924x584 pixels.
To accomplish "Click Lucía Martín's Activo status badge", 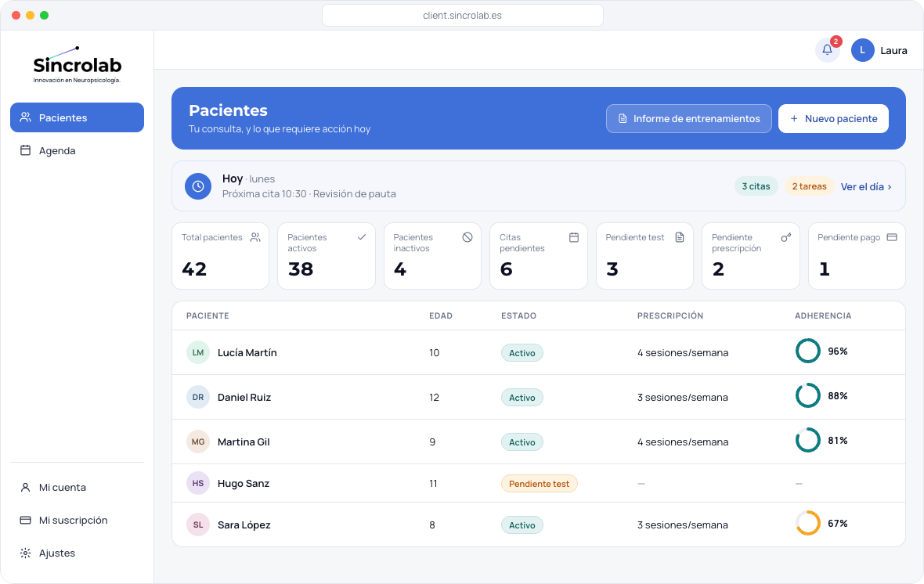I will coord(522,353).
